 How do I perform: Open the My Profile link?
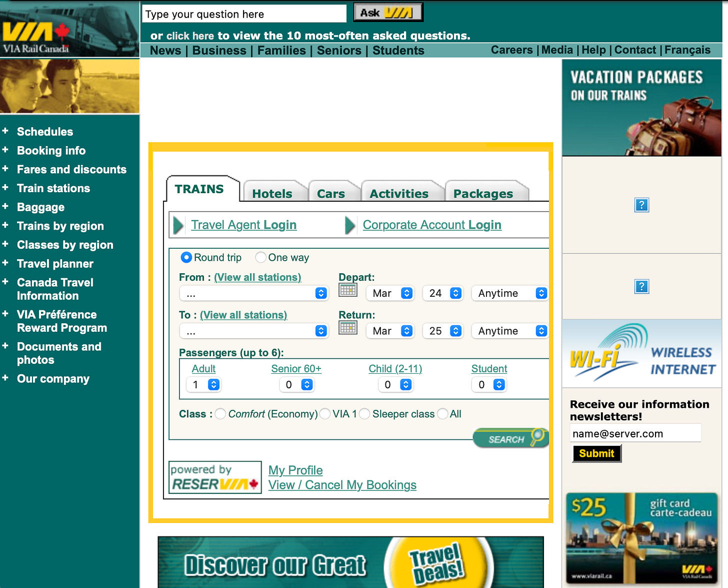point(295,470)
